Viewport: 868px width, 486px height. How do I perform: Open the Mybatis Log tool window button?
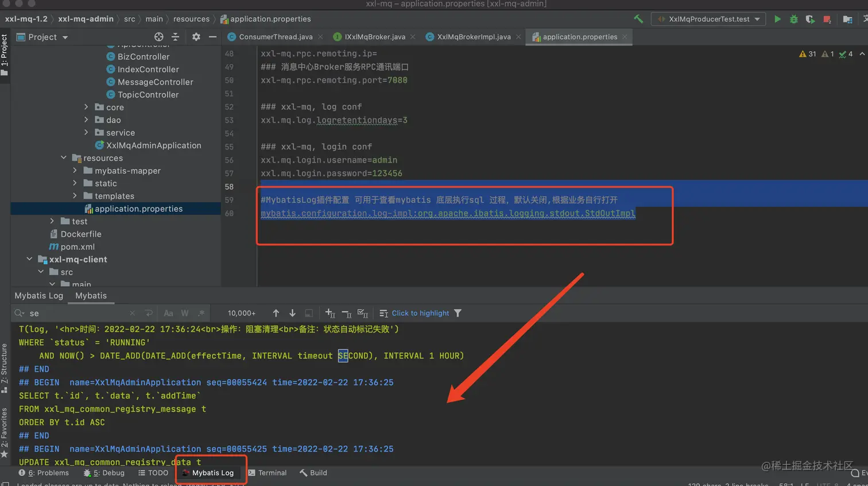tap(208, 473)
